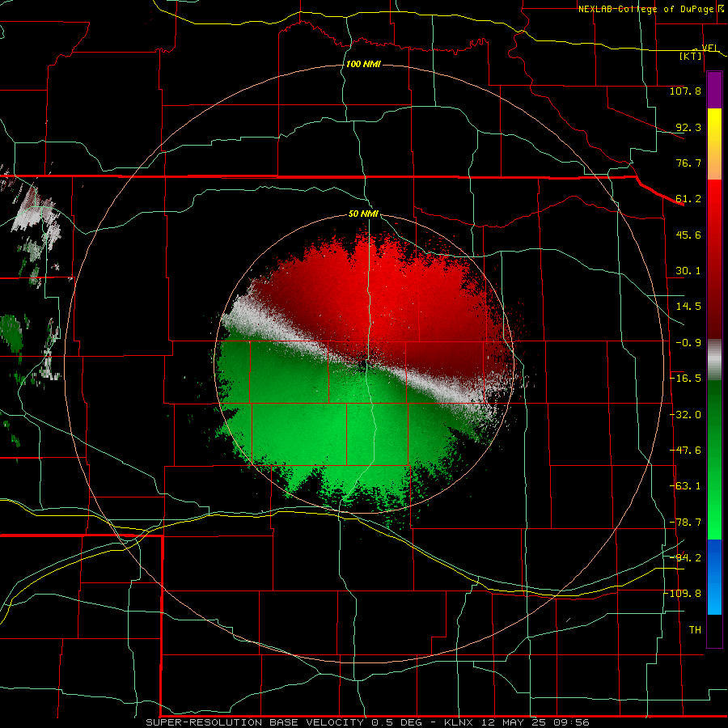
Task: Pick the gray near-zero segment of the scale
Action: 714,360
